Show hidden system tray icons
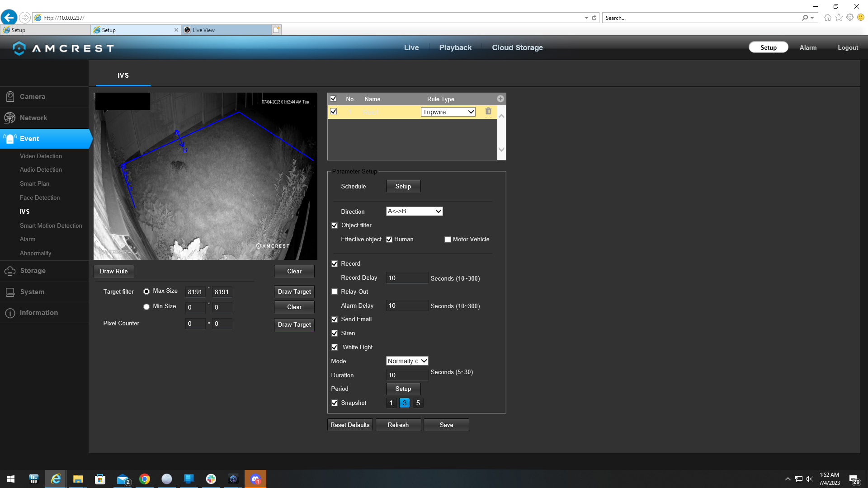Image resolution: width=868 pixels, height=488 pixels. coord(788,479)
